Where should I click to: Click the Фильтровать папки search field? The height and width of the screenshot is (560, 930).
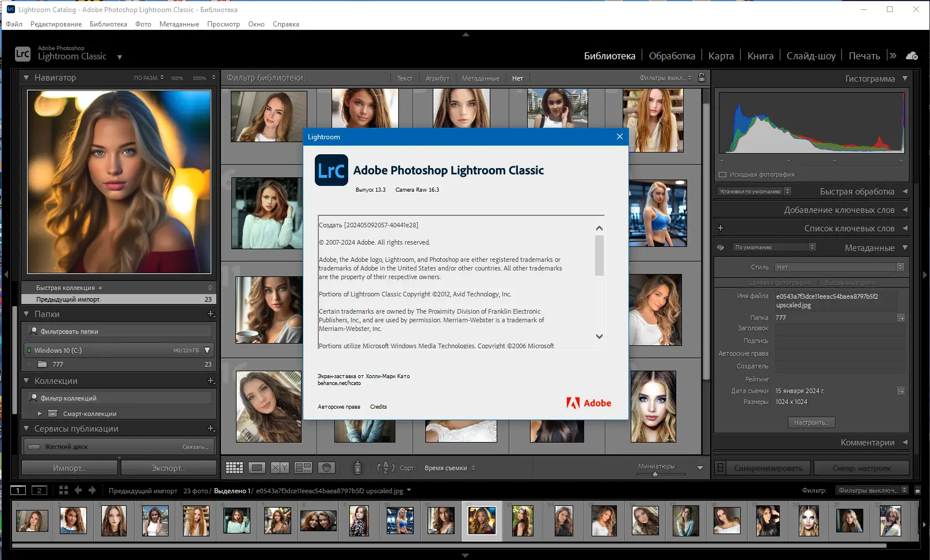[x=120, y=332]
